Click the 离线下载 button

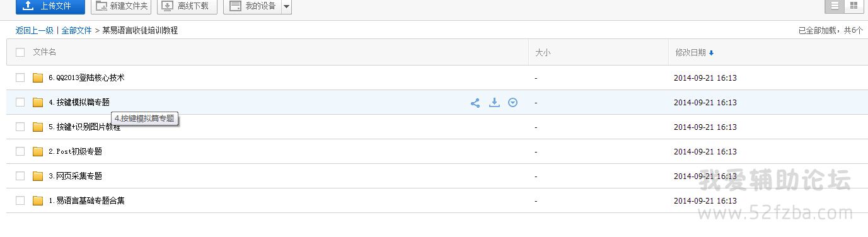click(187, 6)
